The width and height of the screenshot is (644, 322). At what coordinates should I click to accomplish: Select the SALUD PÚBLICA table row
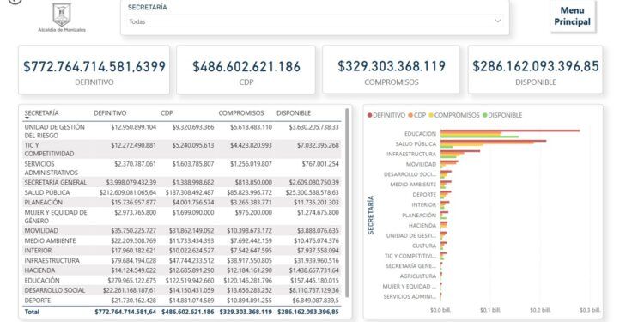[182, 192]
